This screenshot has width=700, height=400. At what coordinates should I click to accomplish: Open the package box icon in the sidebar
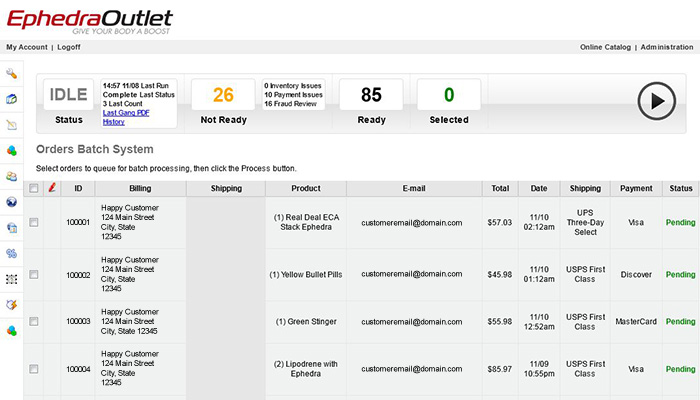tap(11, 99)
